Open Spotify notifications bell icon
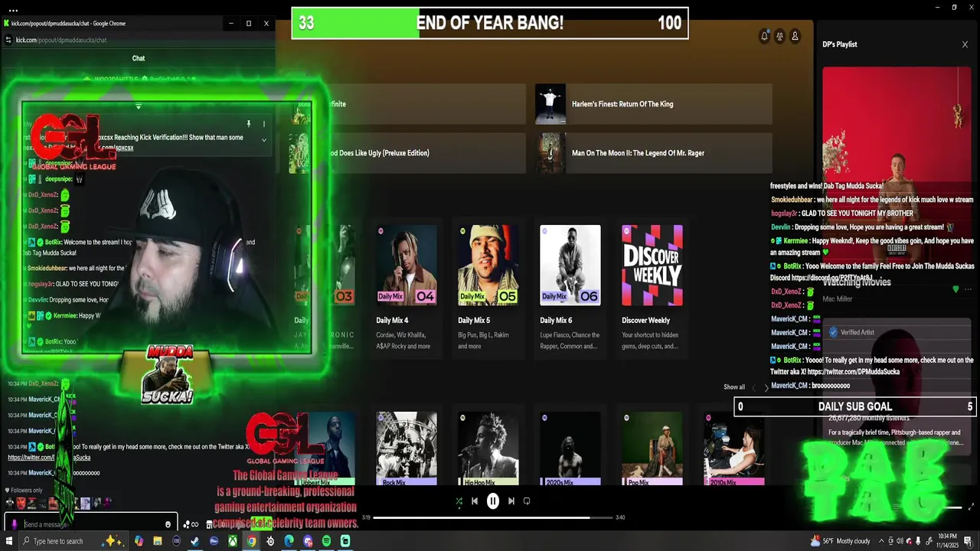The height and width of the screenshot is (551, 980). (x=764, y=36)
